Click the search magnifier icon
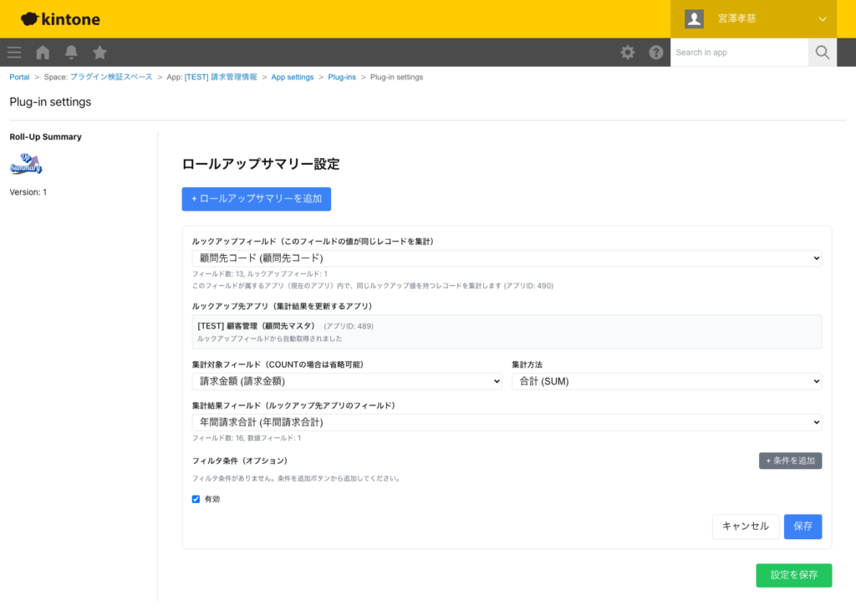The width and height of the screenshot is (856, 616). [822, 52]
